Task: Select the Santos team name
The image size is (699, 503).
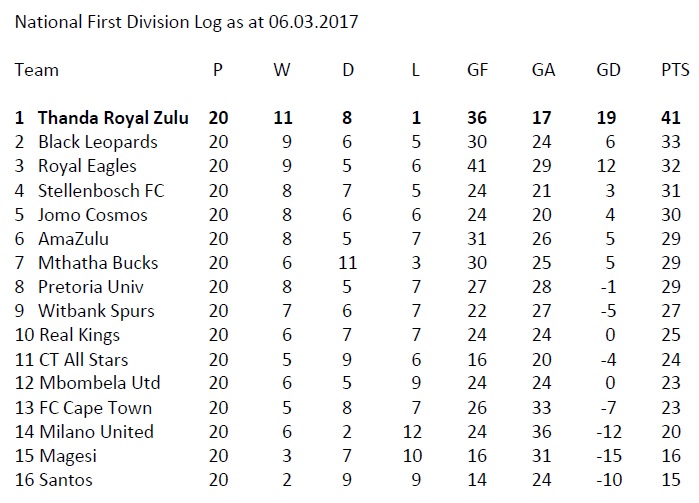Action: pyautogui.click(x=65, y=480)
